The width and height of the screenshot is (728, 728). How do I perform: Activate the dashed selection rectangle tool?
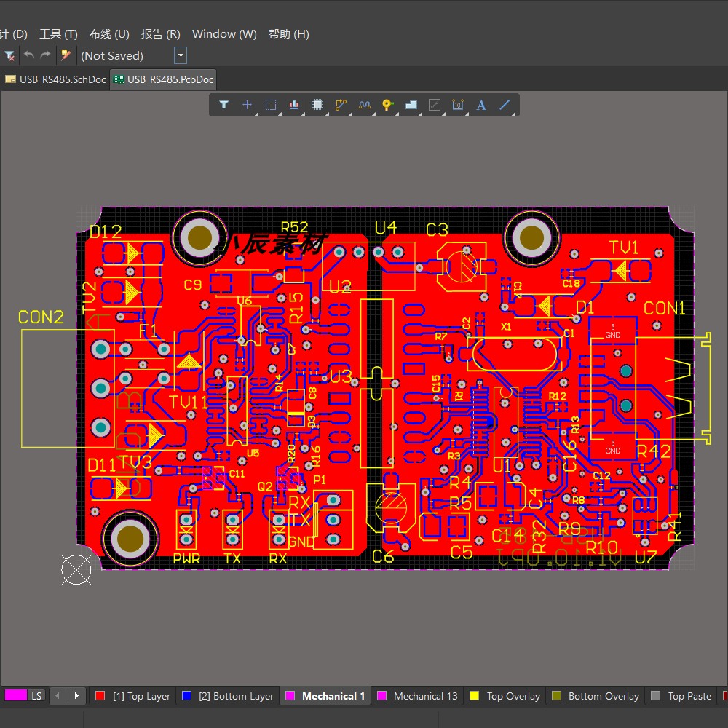click(x=271, y=105)
